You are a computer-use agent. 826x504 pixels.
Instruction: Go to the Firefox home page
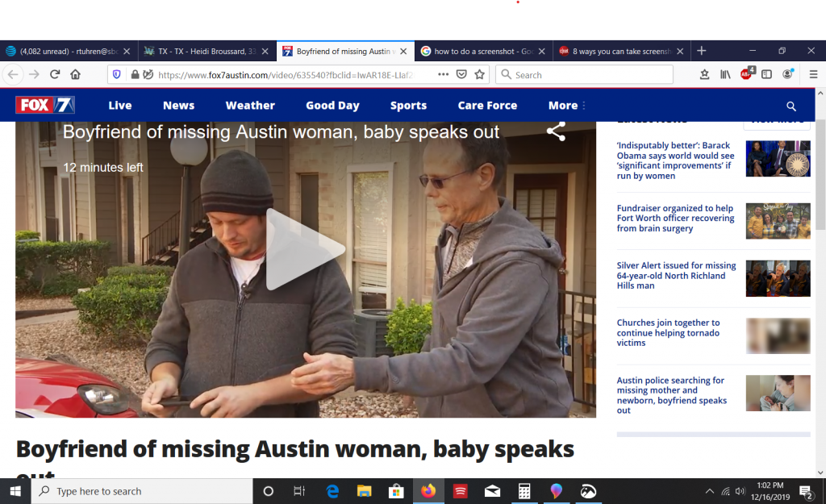75,74
